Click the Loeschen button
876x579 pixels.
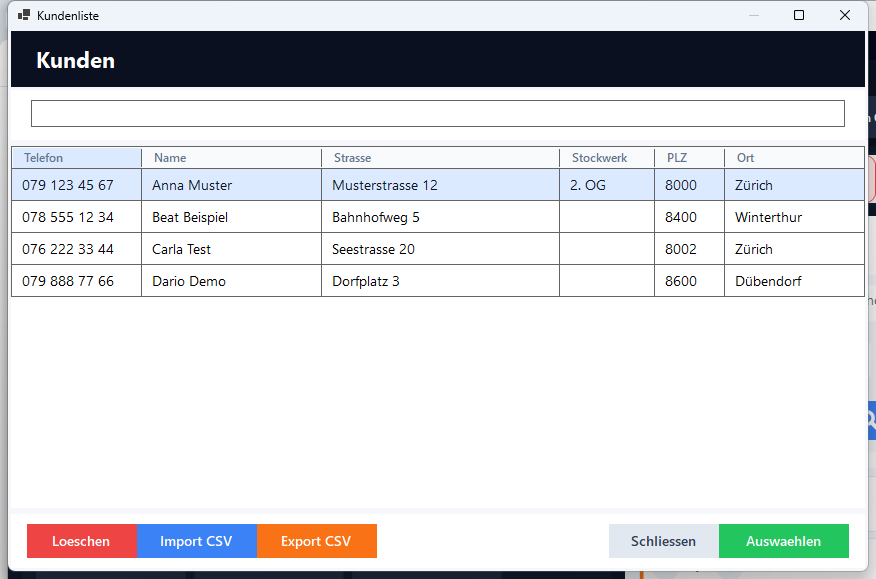click(x=82, y=541)
